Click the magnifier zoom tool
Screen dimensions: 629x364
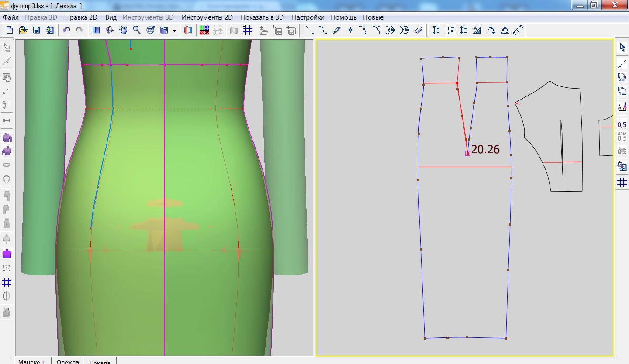[x=137, y=30]
